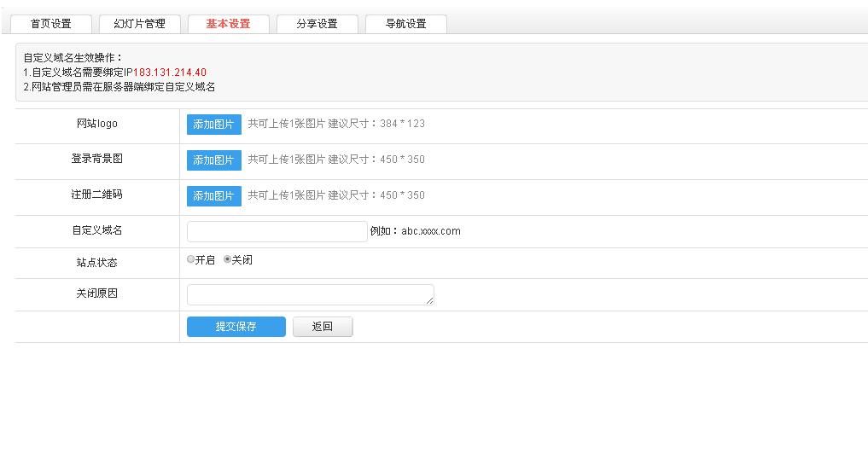Click the 网站logo row label
The width and height of the screenshot is (868, 459).
96,124
